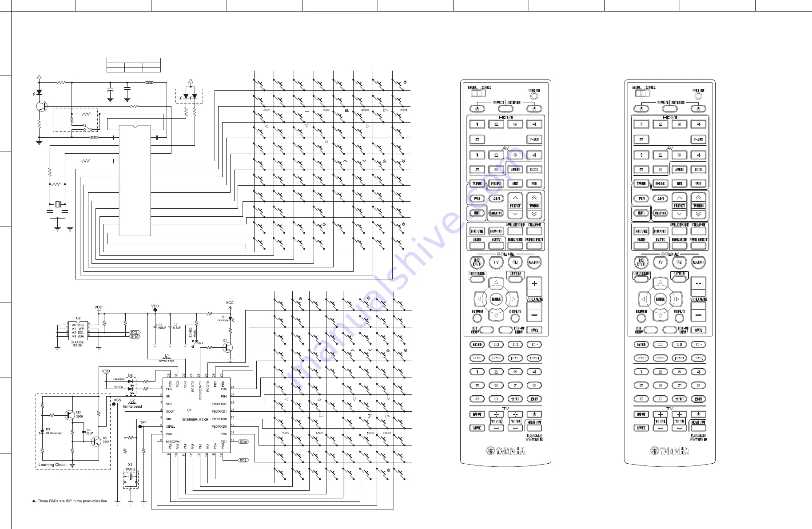Click the X1 8MHz crystal
Image resolution: width=812 pixels, height=529 pixels.
[x=131, y=477]
